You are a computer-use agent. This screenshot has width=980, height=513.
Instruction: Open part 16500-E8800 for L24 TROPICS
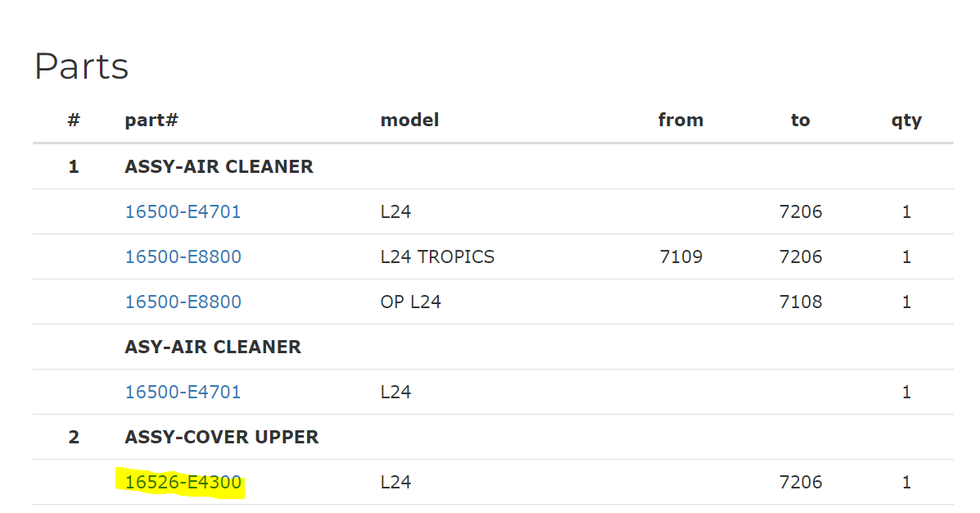(183, 257)
